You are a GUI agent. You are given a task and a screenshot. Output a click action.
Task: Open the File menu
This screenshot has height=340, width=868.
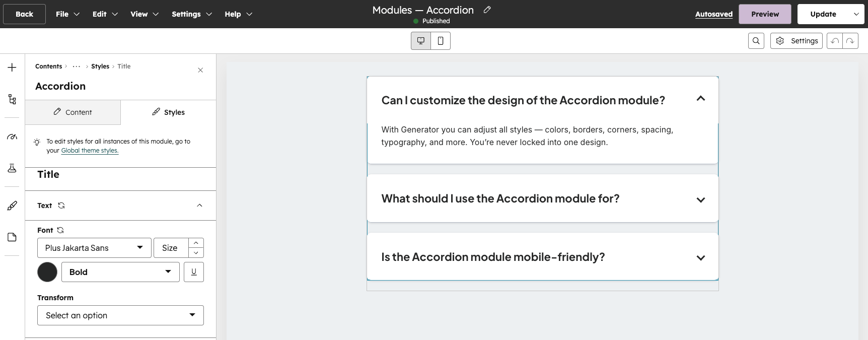coord(67,14)
